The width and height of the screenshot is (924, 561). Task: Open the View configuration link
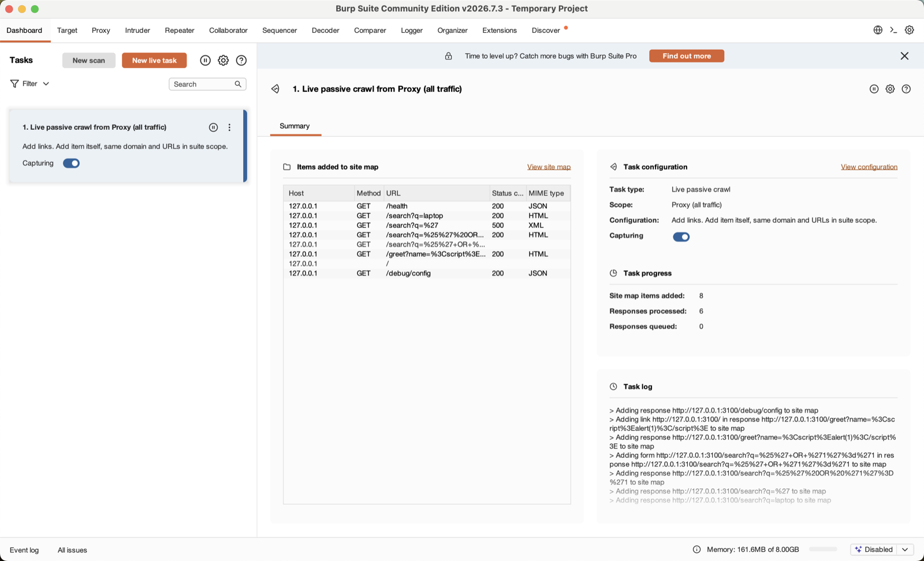869,167
